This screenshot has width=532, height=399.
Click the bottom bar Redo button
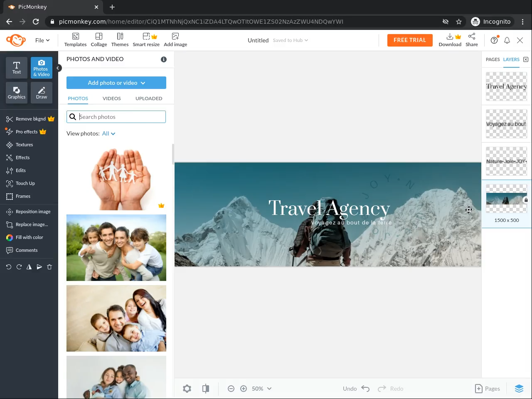pos(391,389)
